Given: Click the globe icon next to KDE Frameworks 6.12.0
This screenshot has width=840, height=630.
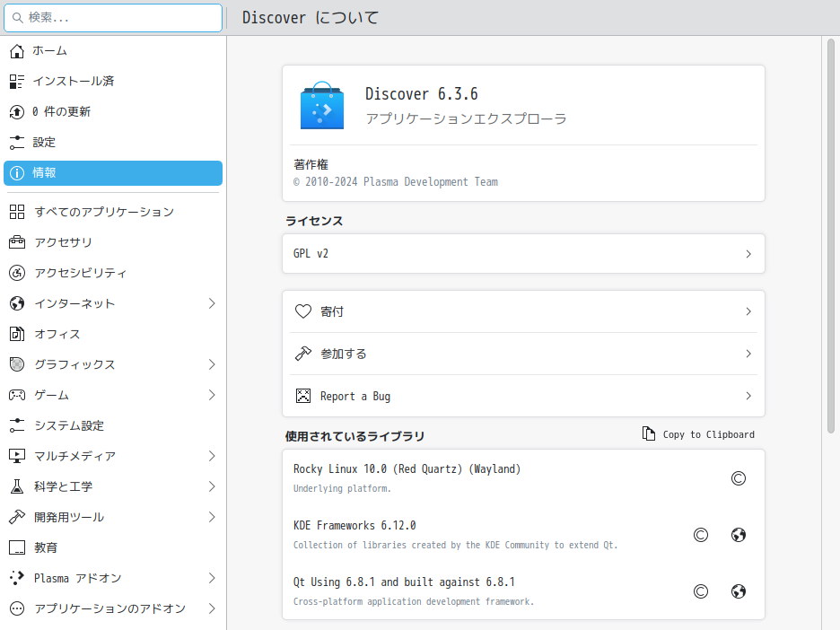Looking at the screenshot, I should 738,534.
